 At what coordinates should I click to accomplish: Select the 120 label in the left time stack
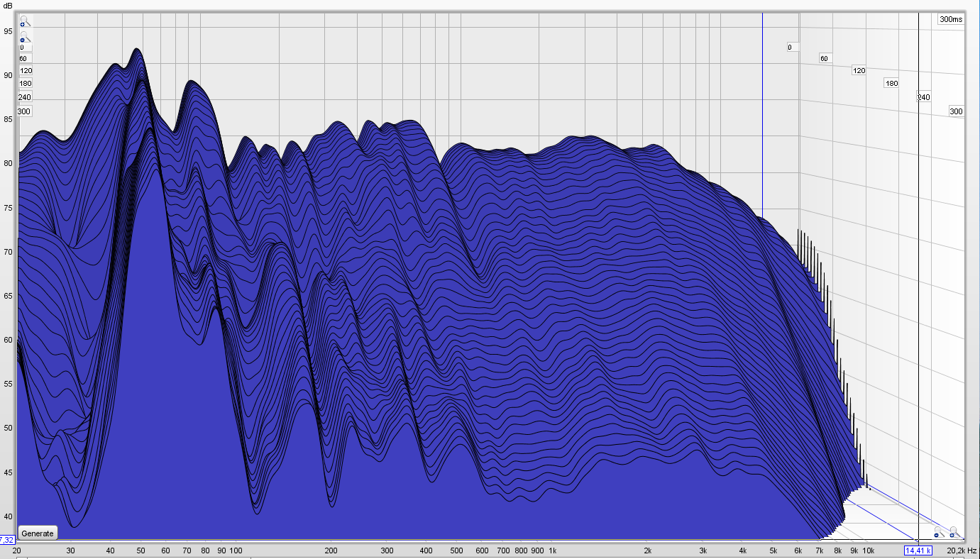(26, 71)
